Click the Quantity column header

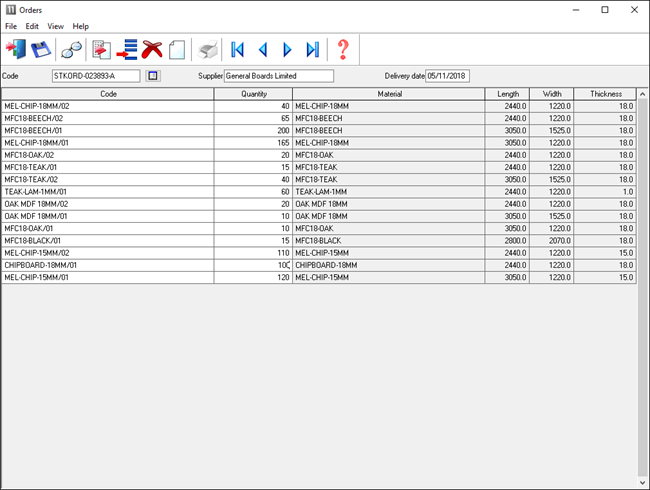(253, 94)
